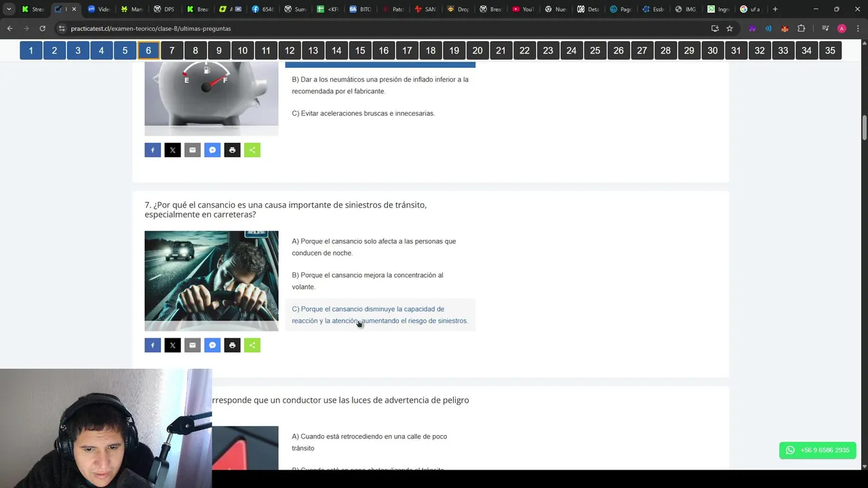Choose option B lower tire pressure
Image resolution: width=868 pixels, height=488 pixels.
[380, 85]
